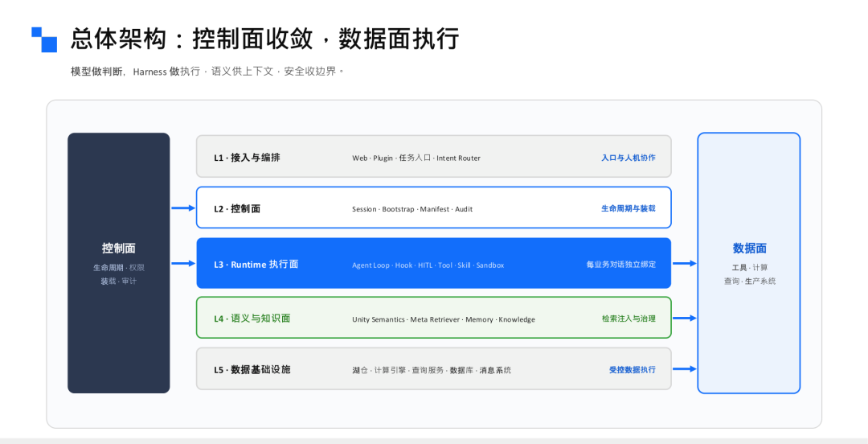Image resolution: width=868 pixels, height=444 pixels.
Task: Click the blue squares logo beside the title
Action: point(44,39)
